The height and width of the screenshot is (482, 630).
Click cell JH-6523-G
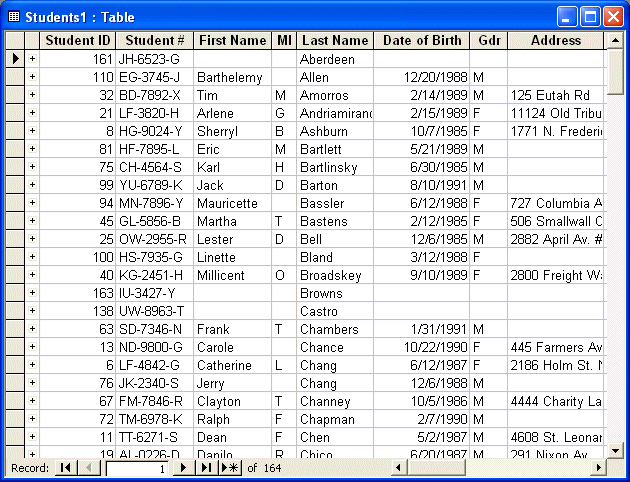point(155,59)
